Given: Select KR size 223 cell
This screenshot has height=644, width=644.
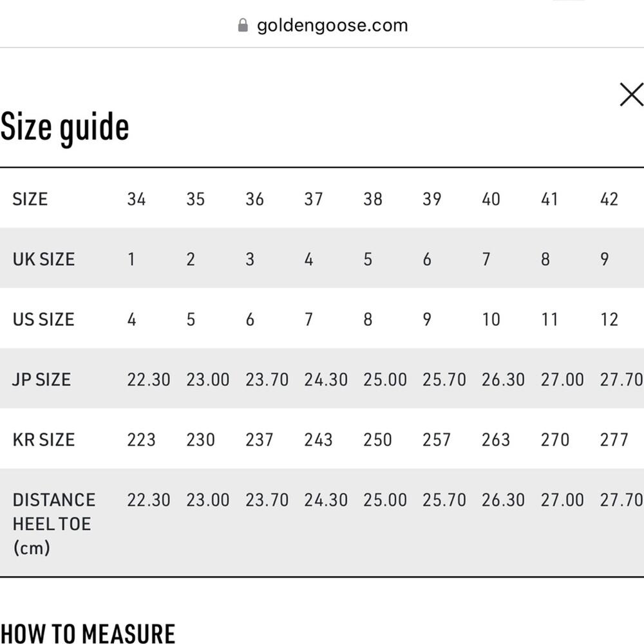Looking at the screenshot, I should coord(141,440).
